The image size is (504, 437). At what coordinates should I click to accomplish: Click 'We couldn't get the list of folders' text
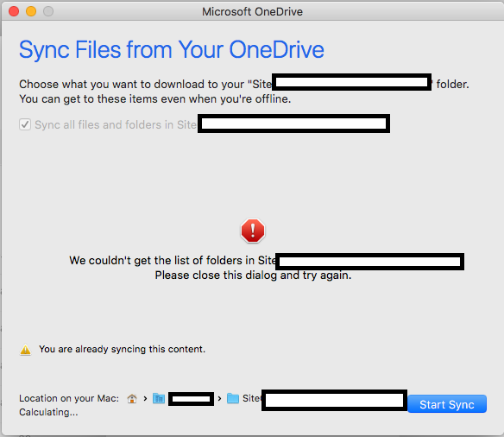(173, 261)
